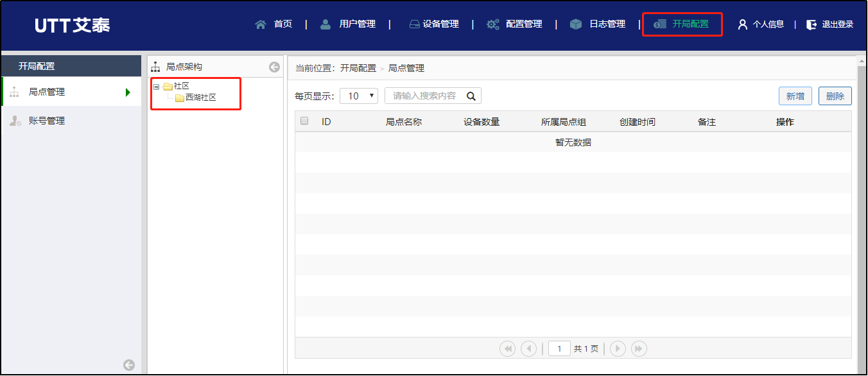Click the 暂无数据 message
The width and height of the screenshot is (868, 376).
[573, 142]
